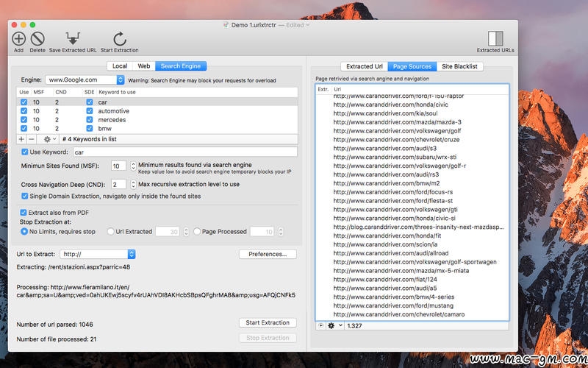Select the caranddriver fiat/124 URL row
This screenshot has height=368, width=588.
pyautogui.click(x=412, y=280)
